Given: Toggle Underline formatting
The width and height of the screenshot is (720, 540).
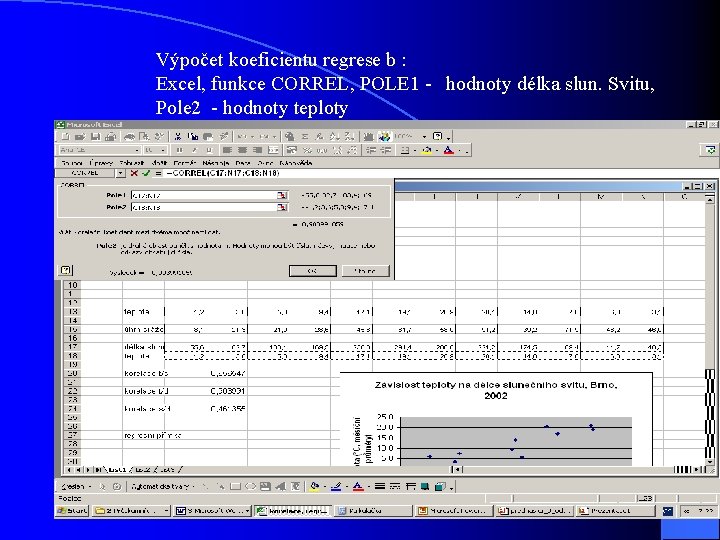Looking at the screenshot, I should (209, 150).
